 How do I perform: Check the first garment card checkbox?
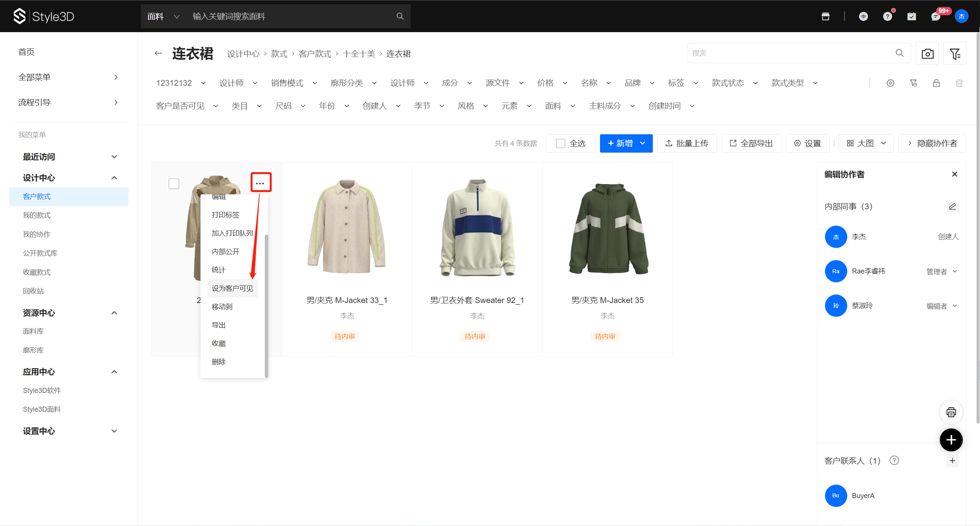click(x=174, y=184)
